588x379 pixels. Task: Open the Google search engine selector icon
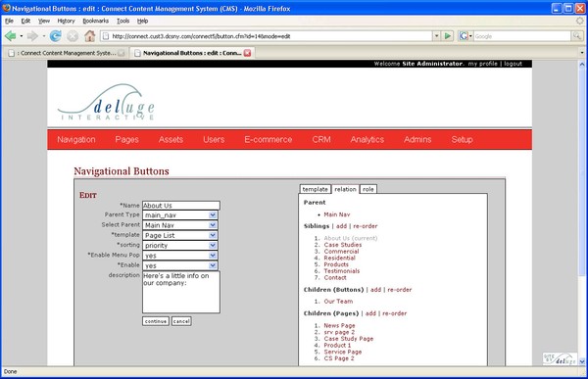click(465, 36)
